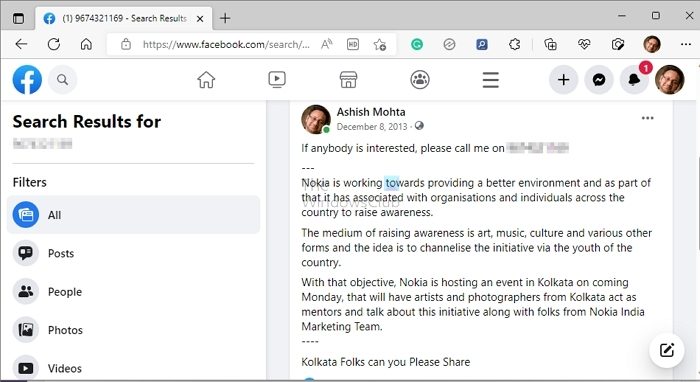Click the grey circular extension icon
Screen dimensions: 700x382
point(450,44)
